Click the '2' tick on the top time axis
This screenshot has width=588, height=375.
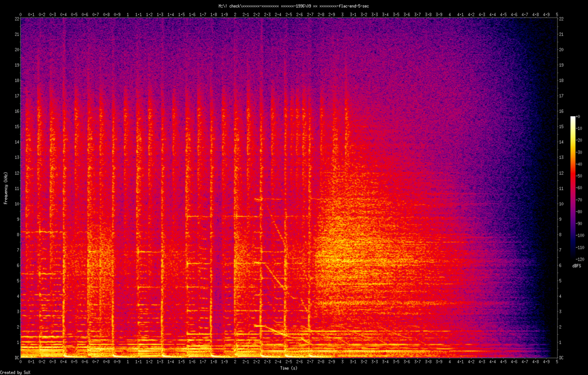[x=235, y=14]
